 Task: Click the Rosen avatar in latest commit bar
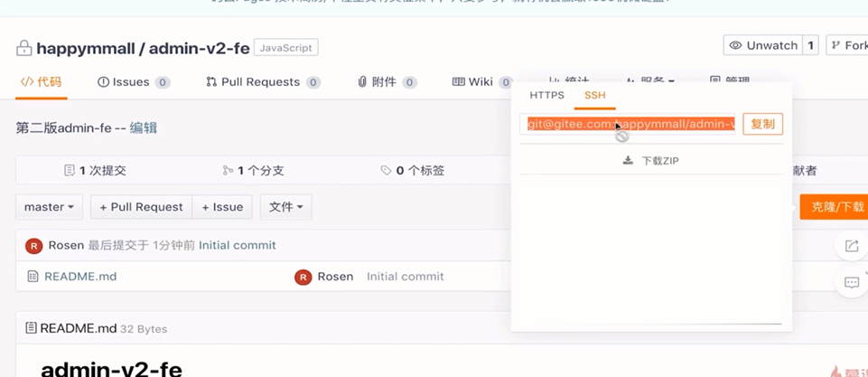pyautogui.click(x=34, y=246)
